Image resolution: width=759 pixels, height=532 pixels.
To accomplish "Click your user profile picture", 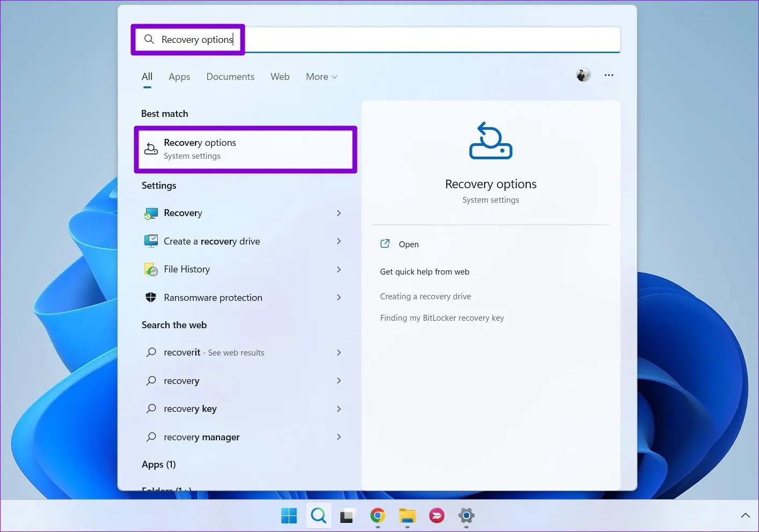I will (583, 75).
